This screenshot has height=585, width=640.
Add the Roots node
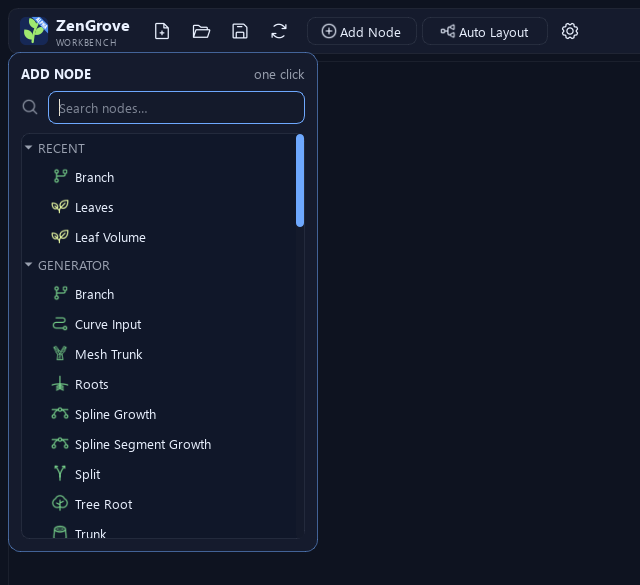91,385
